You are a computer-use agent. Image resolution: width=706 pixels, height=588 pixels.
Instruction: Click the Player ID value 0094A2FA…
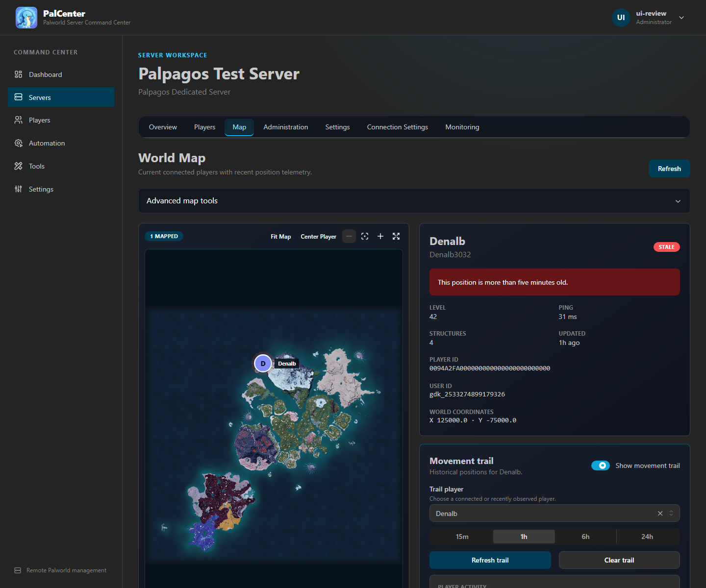tap(490, 368)
